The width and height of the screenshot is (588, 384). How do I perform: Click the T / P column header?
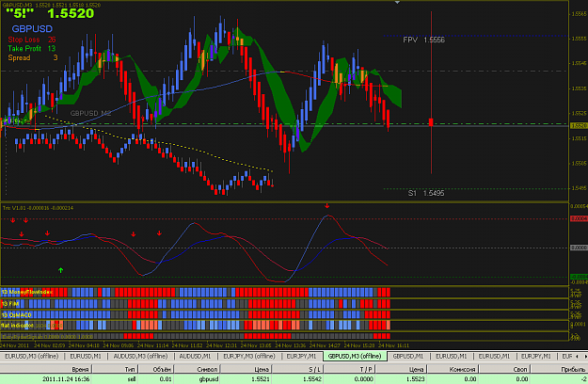pyautogui.click(x=349, y=369)
